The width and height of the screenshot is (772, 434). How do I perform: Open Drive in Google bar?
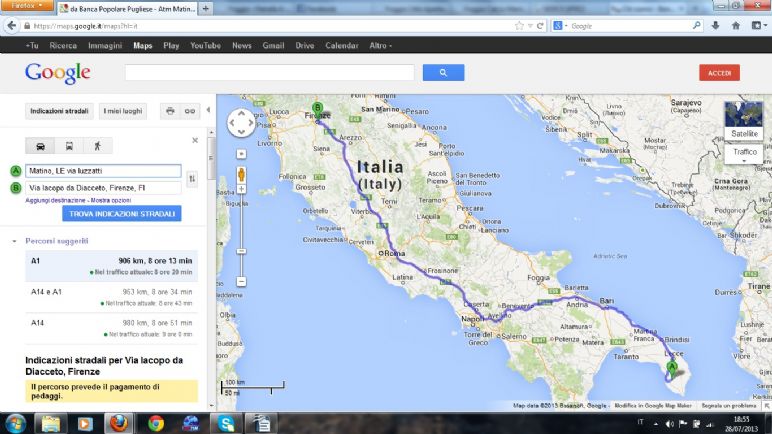305,45
